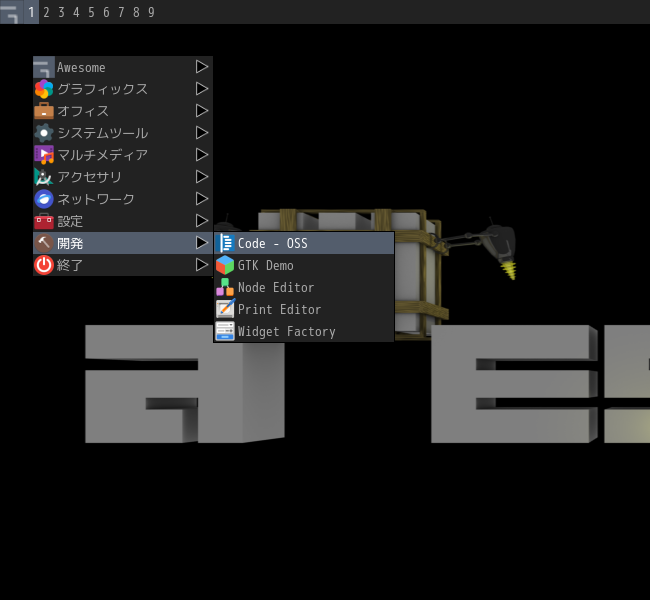
Task: Open the 設定 menu entry
Action: coord(123,221)
